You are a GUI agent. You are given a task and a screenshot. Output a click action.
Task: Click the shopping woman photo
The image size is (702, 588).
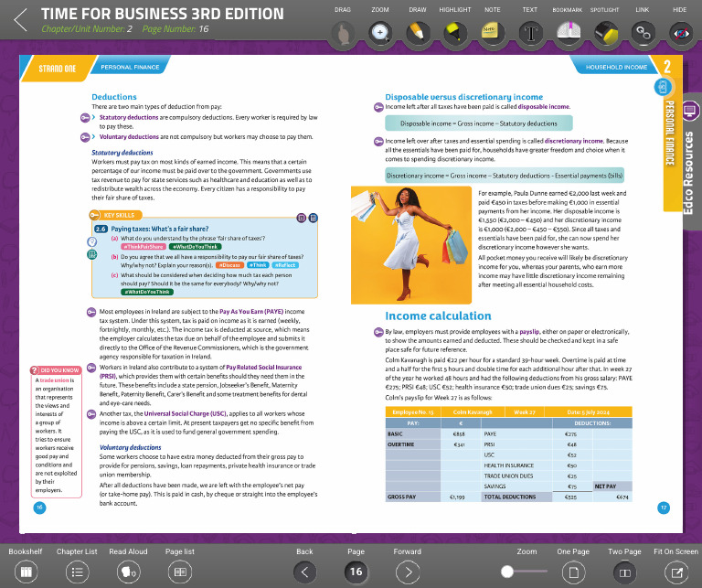[411, 245]
